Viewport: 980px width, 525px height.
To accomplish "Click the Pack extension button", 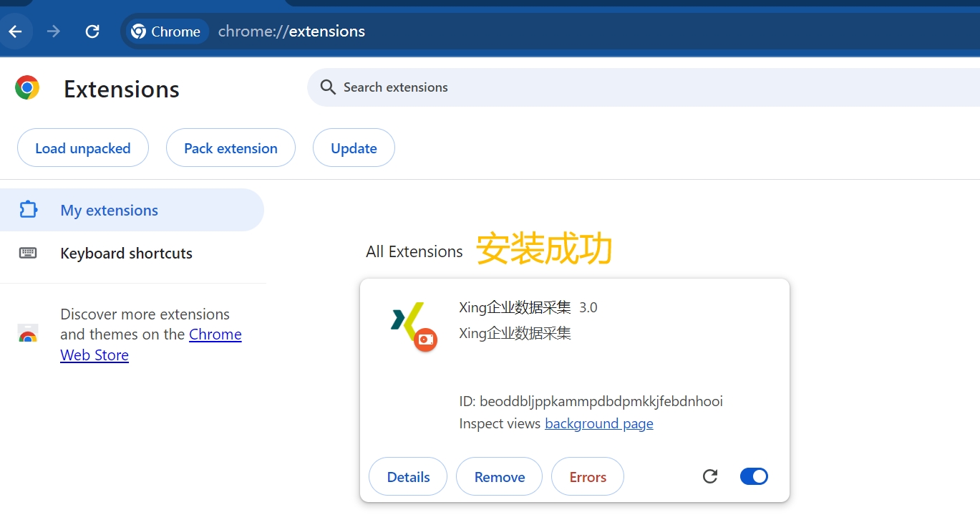I will pyautogui.click(x=231, y=148).
